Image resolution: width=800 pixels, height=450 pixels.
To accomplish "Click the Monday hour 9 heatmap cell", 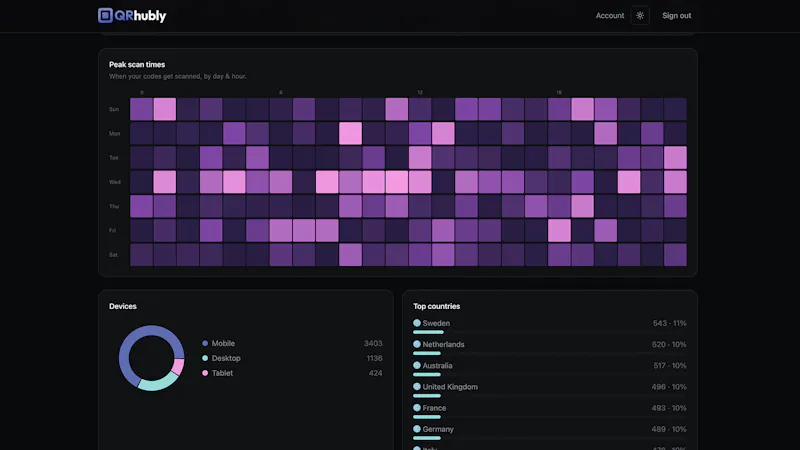I will click(x=351, y=134).
